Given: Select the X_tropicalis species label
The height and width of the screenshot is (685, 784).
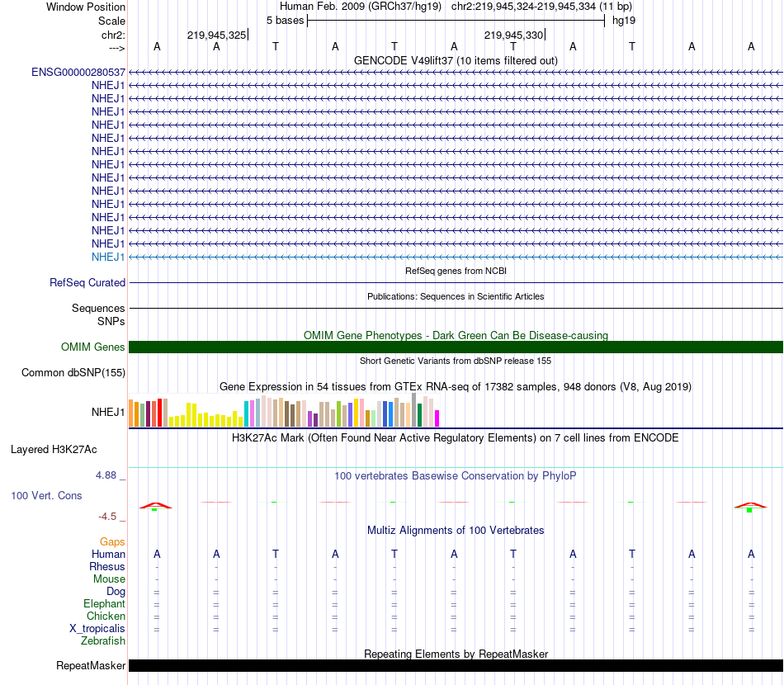Looking at the screenshot, I should pos(97,629).
